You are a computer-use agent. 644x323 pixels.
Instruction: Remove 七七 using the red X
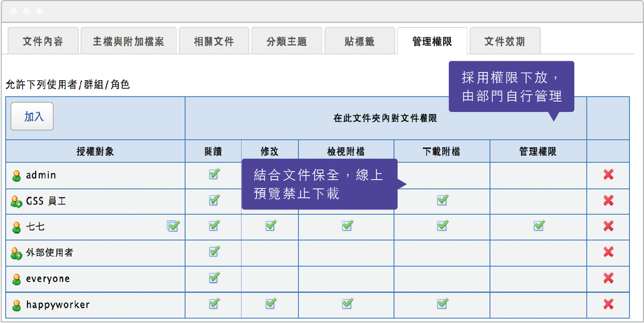click(x=608, y=226)
